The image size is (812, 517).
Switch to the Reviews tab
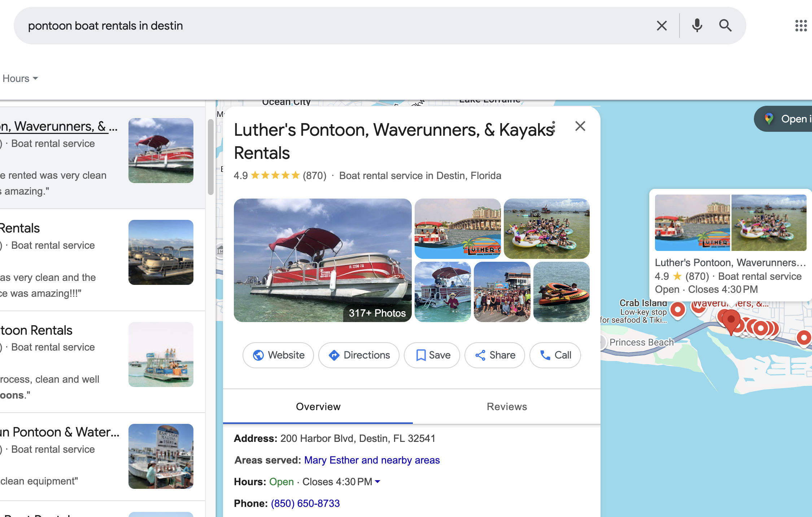507,407
